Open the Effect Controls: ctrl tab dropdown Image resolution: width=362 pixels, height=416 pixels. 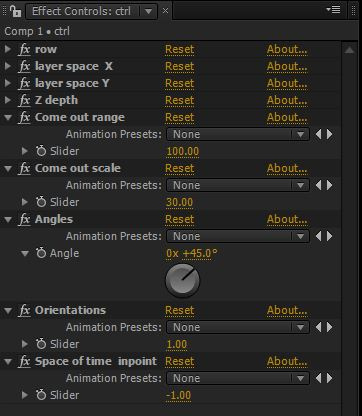(148, 11)
